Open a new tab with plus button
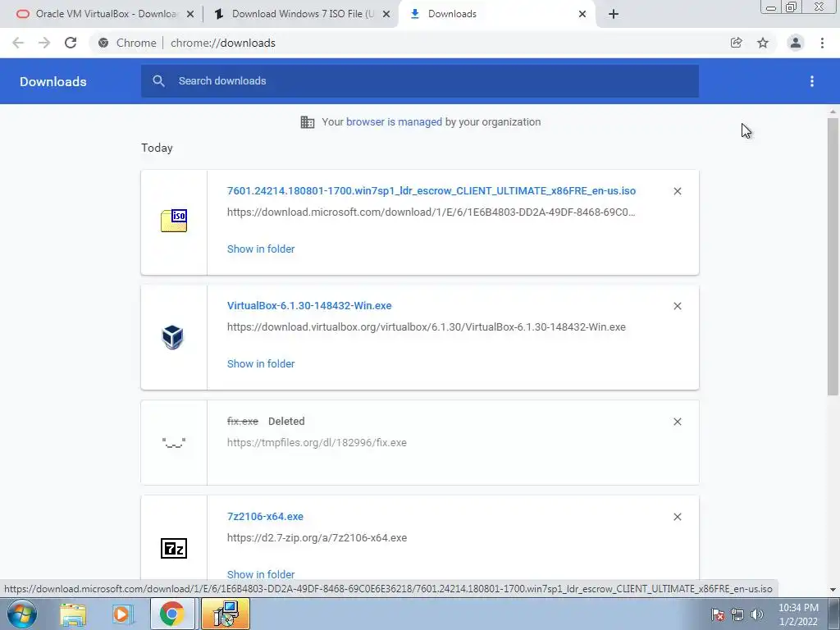The width and height of the screenshot is (840, 630). tap(614, 14)
